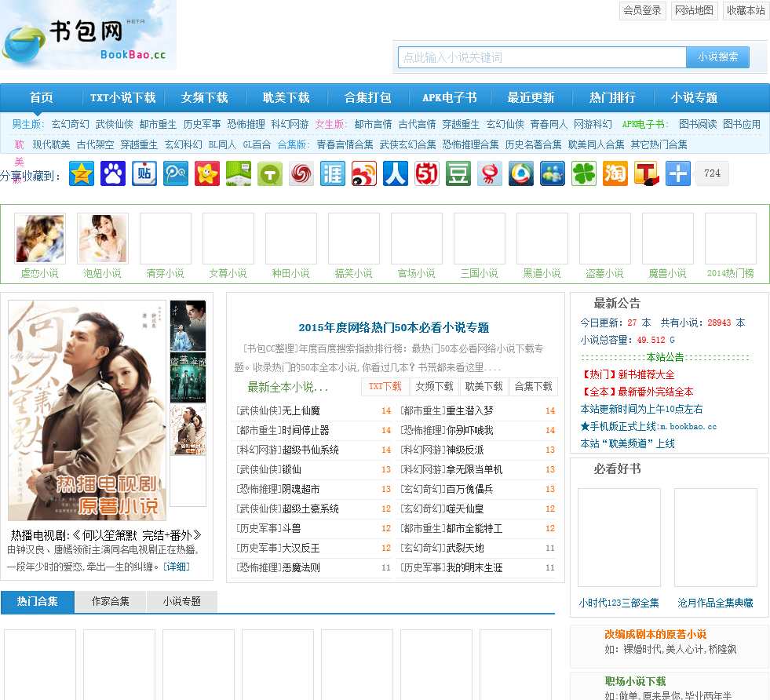Screen dimensions: 770x700
Task: Open 2015年度网络热门50本必看小说专题 headline
Action: (394, 327)
